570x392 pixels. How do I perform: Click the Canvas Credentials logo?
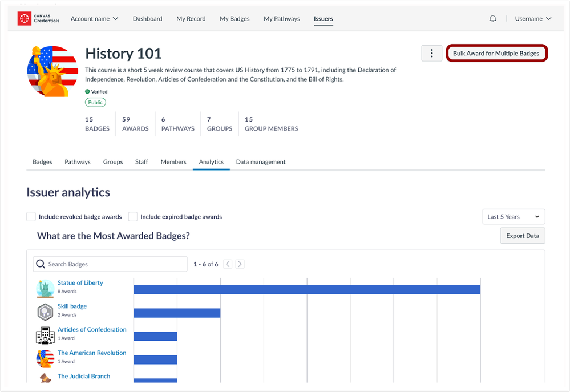38,19
